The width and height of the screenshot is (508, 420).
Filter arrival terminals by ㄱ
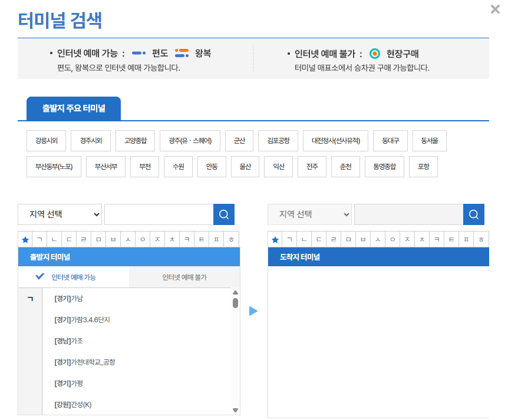pyautogui.click(x=289, y=240)
